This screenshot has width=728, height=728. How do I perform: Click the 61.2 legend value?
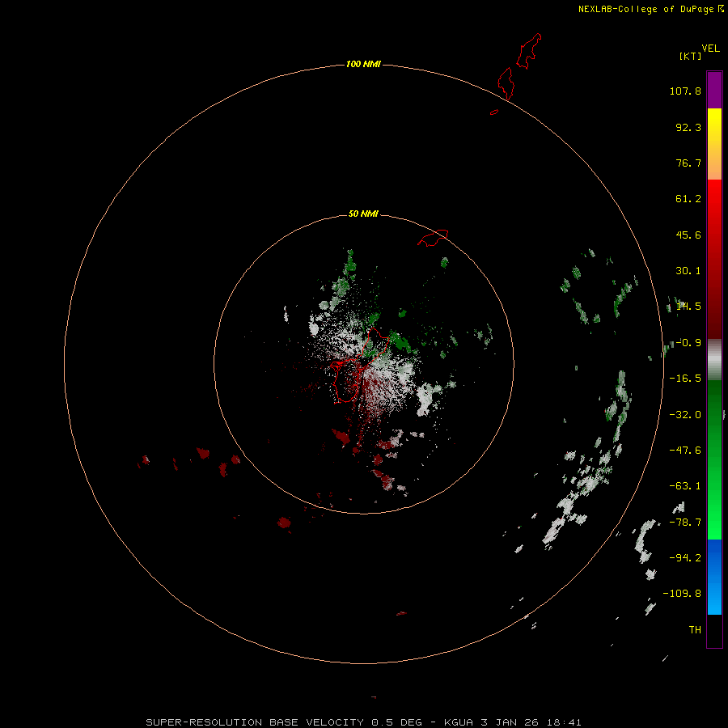click(x=688, y=199)
